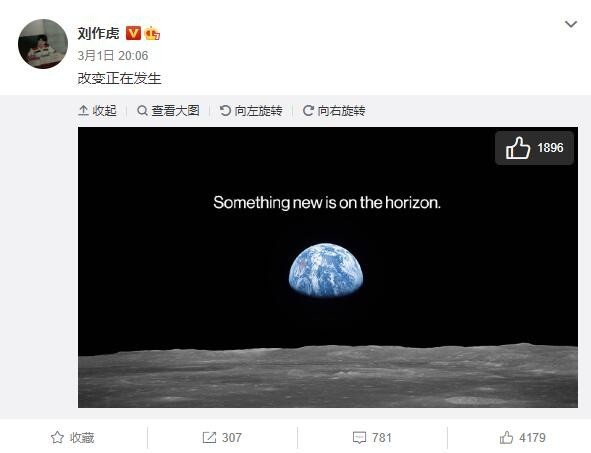Image resolution: width=591 pixels, height=453 pixels.
Task: Like the post with thumbs-up 4179
Action: pyautogui.click(x=522, y=438)
